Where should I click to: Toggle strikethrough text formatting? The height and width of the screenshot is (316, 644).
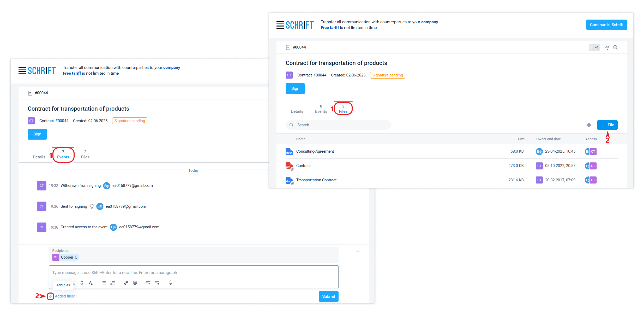click(82, 283)
